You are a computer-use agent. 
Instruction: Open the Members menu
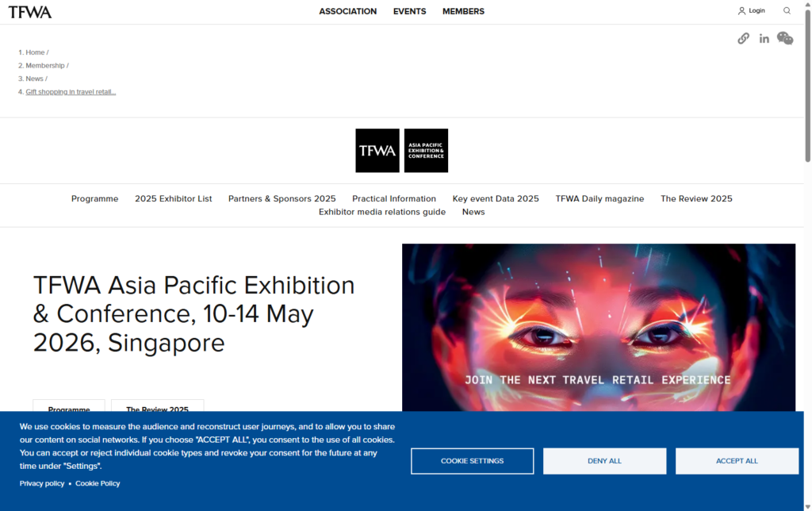coord(463,11)
